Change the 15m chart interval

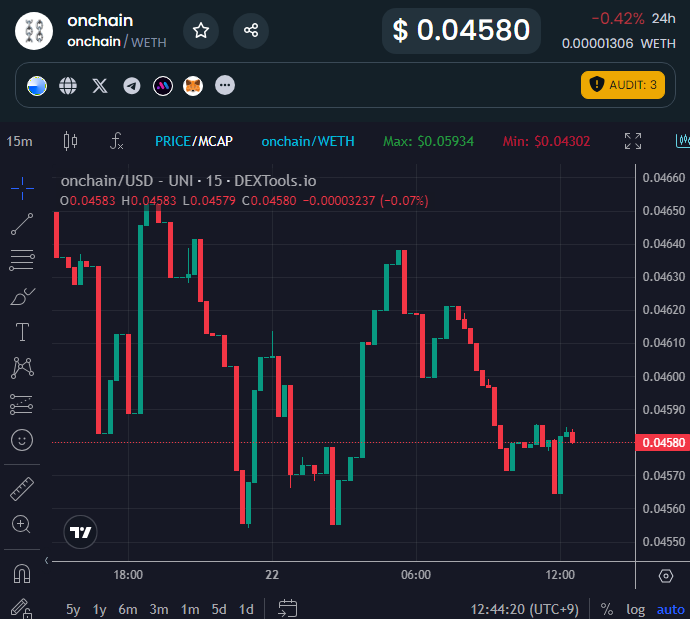click(19, 141)
